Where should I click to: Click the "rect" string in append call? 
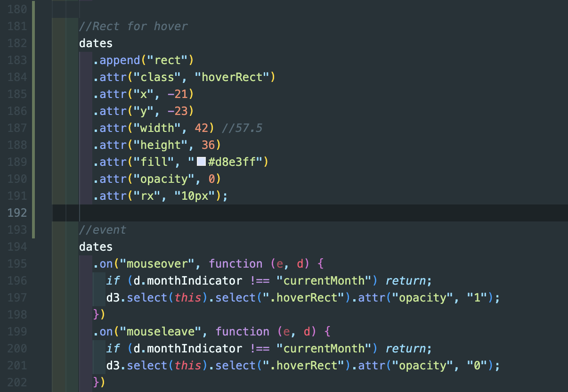coord(168,60)
